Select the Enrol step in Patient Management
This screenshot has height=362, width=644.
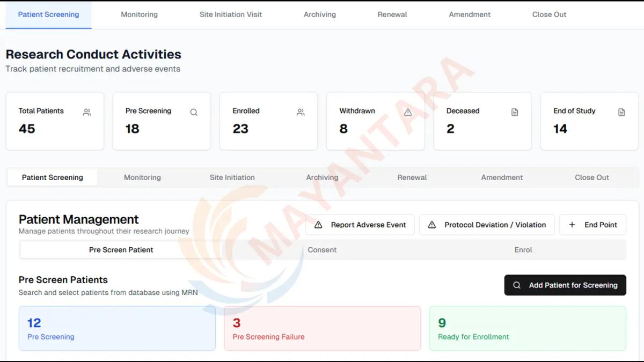(523, 249)
